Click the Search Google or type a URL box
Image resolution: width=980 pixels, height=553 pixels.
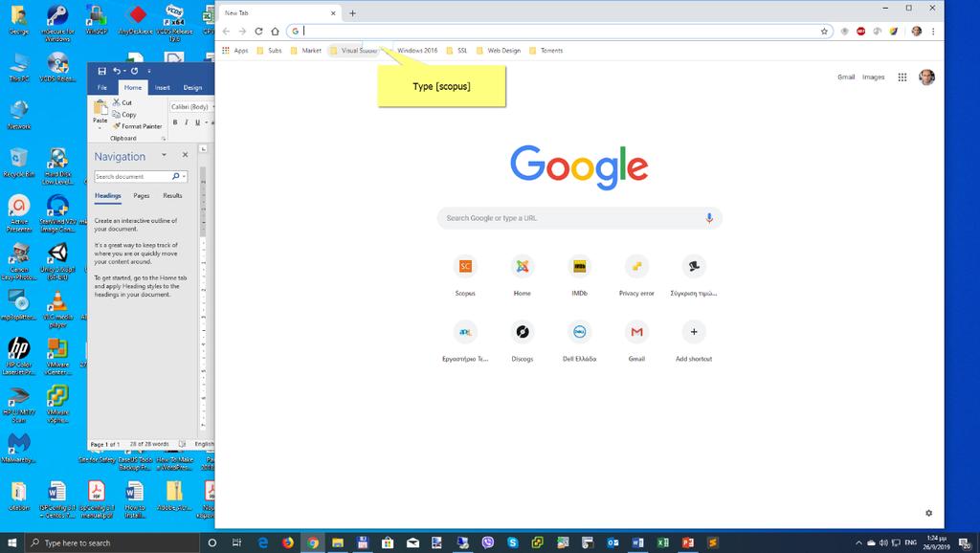579,218
